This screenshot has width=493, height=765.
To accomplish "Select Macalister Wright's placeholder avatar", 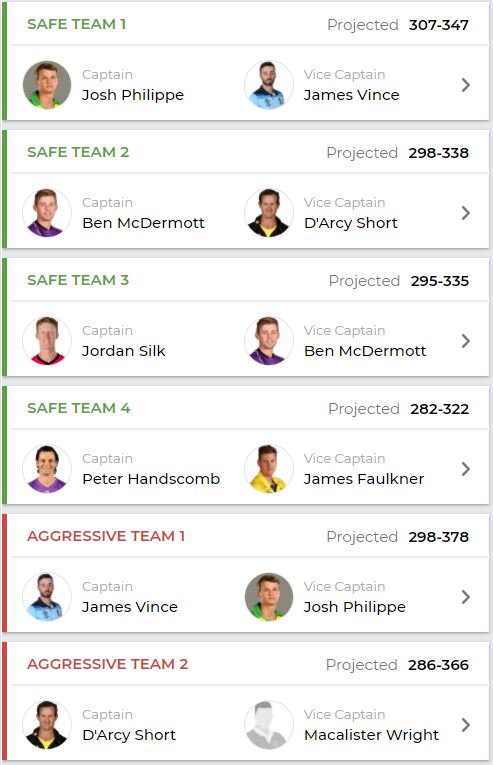I will coord(268,725).
